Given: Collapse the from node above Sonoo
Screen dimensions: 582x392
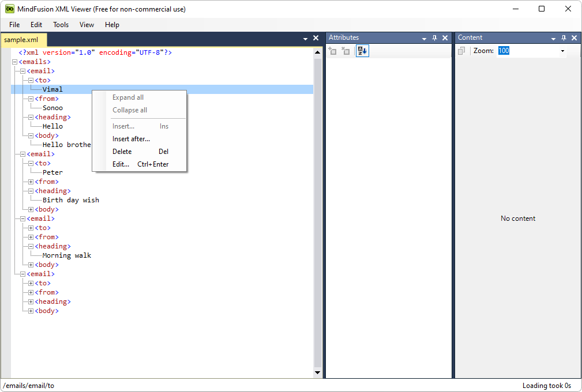Looking at the screenshot, I should (x=31, y=99).
